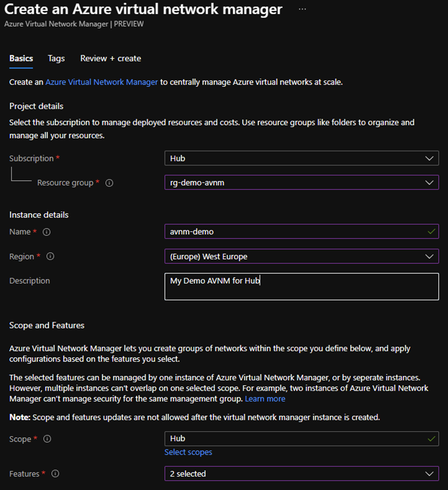
Task: Expand the Region dropdown West Europe
Action: pos(302,256)
